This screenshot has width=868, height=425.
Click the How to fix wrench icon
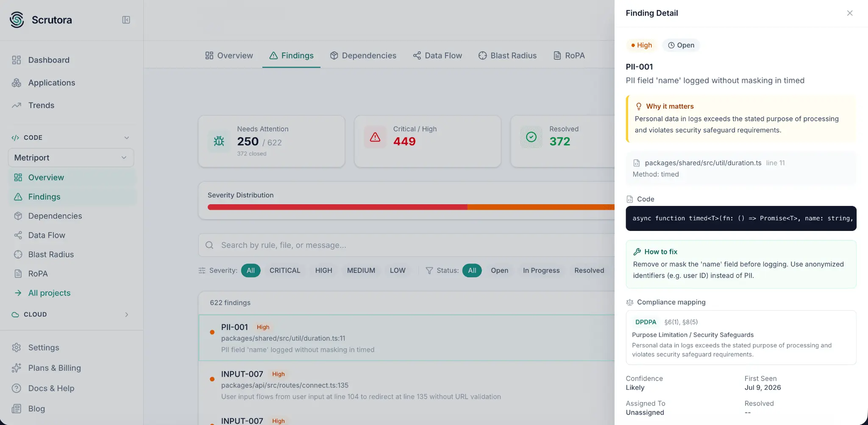(637, 252)
